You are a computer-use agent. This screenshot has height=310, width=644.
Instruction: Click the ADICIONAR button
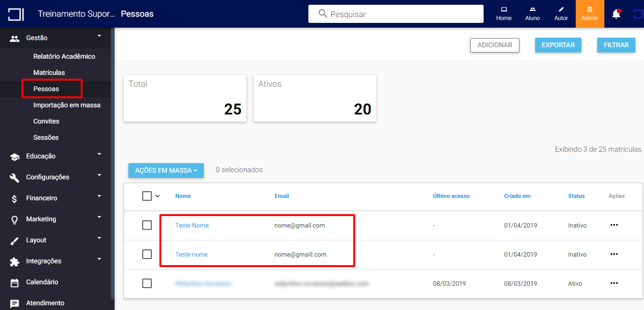[495, 45]
